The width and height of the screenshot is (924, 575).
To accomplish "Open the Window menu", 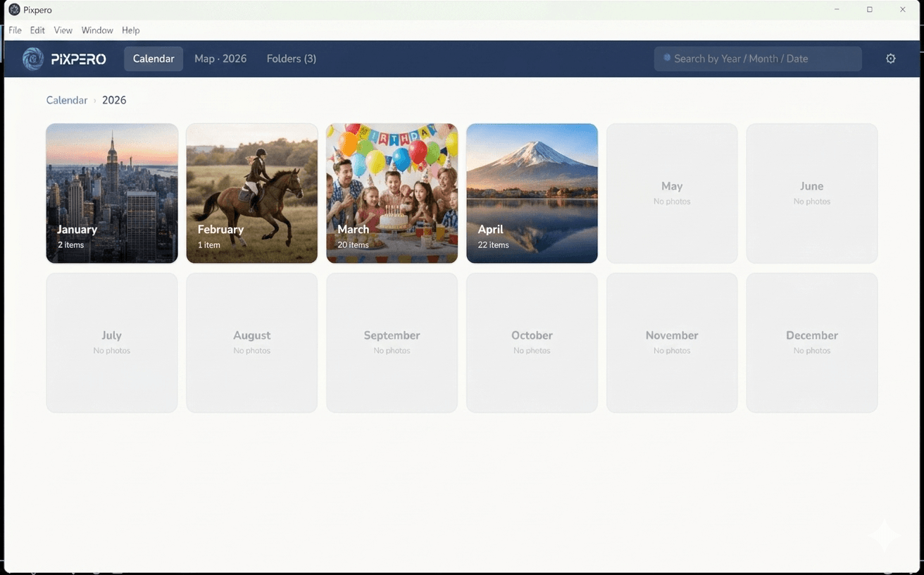I will pyautogui.click(x=97, y=30).
